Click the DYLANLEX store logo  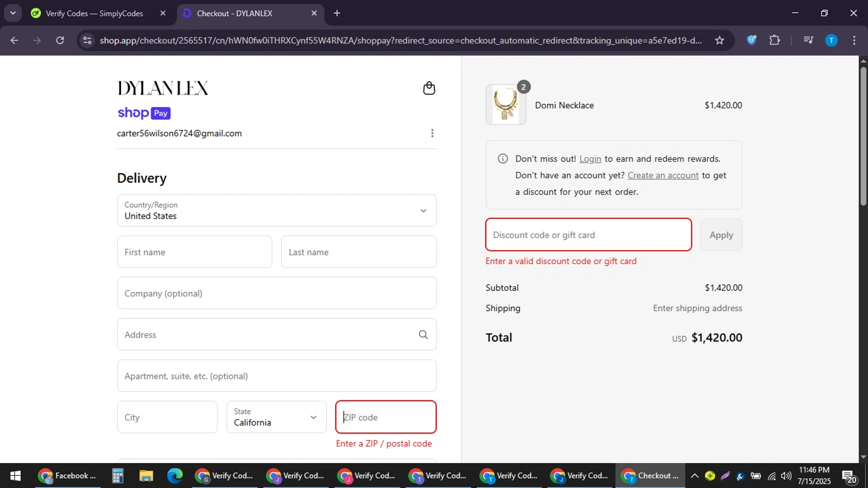[x=163, y=88]
